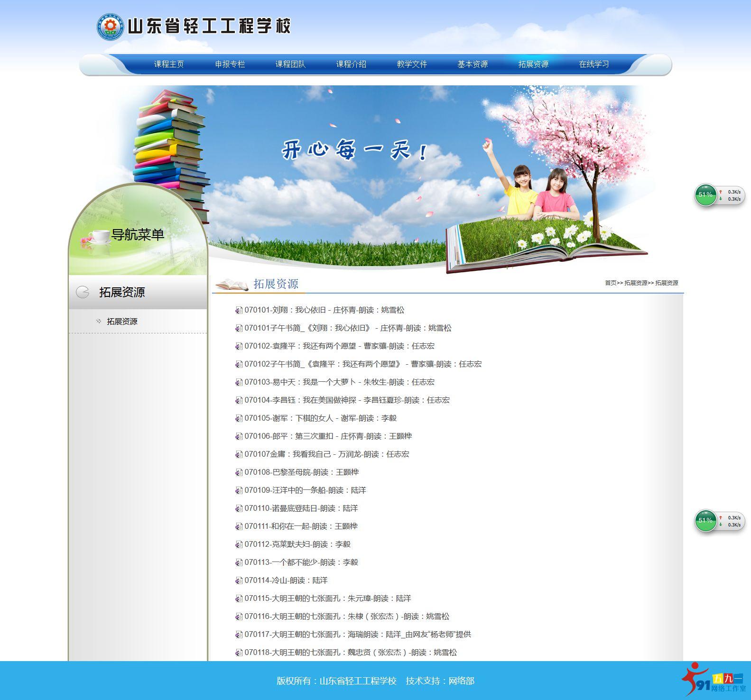Click the 91 网络工作室 logo in footer

714,681
